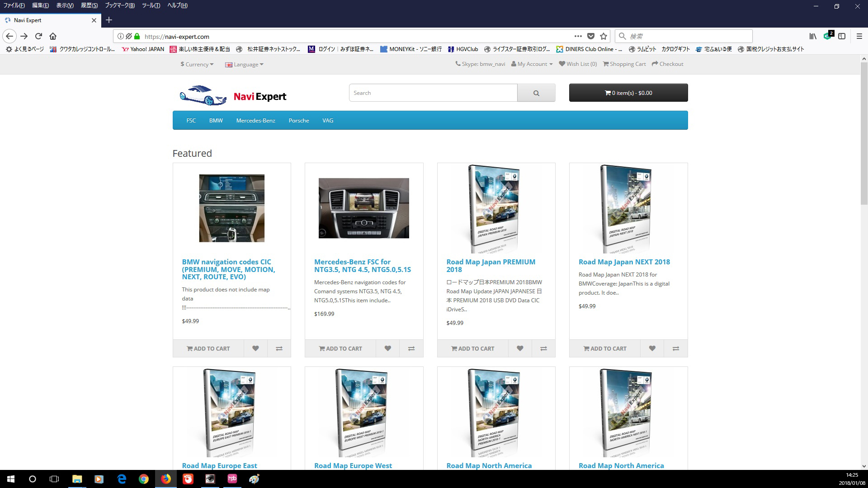Expand the Currency dropdown

197,64
